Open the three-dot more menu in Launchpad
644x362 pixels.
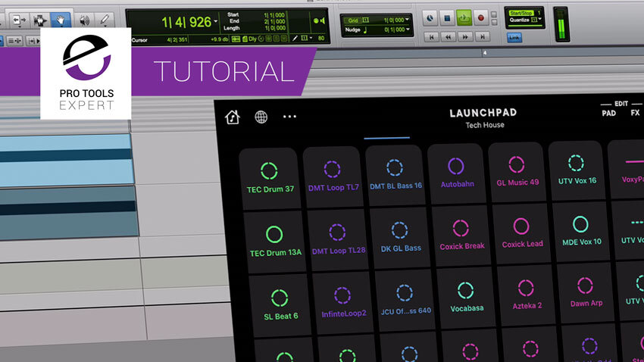click(x=289, y=117)
